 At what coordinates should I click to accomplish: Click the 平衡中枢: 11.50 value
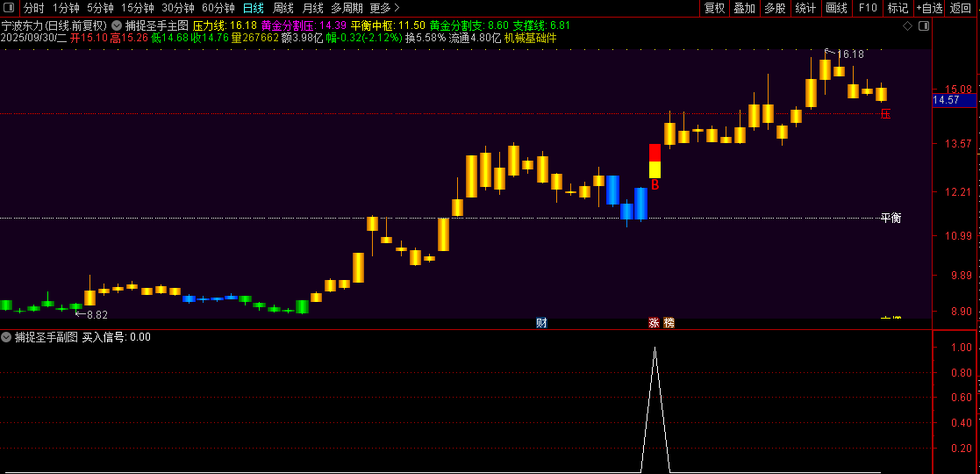pyautogui.click(x=388, y=25)
